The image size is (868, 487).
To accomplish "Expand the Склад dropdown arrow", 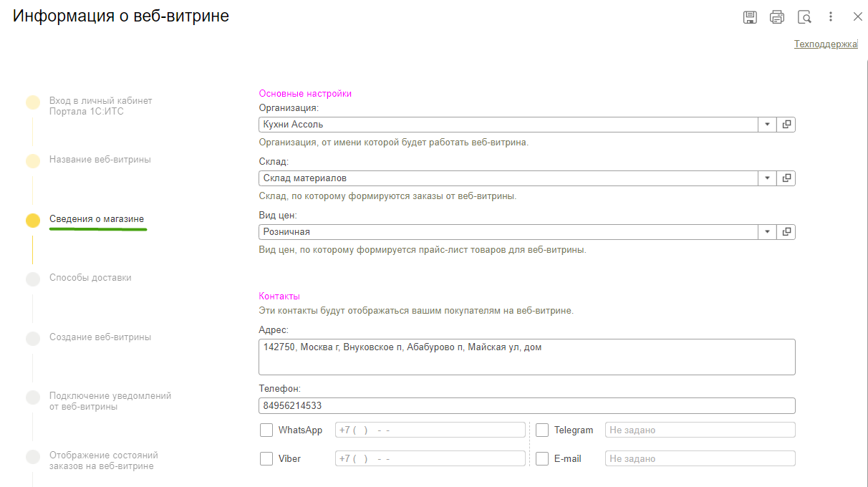I will 767,178.
